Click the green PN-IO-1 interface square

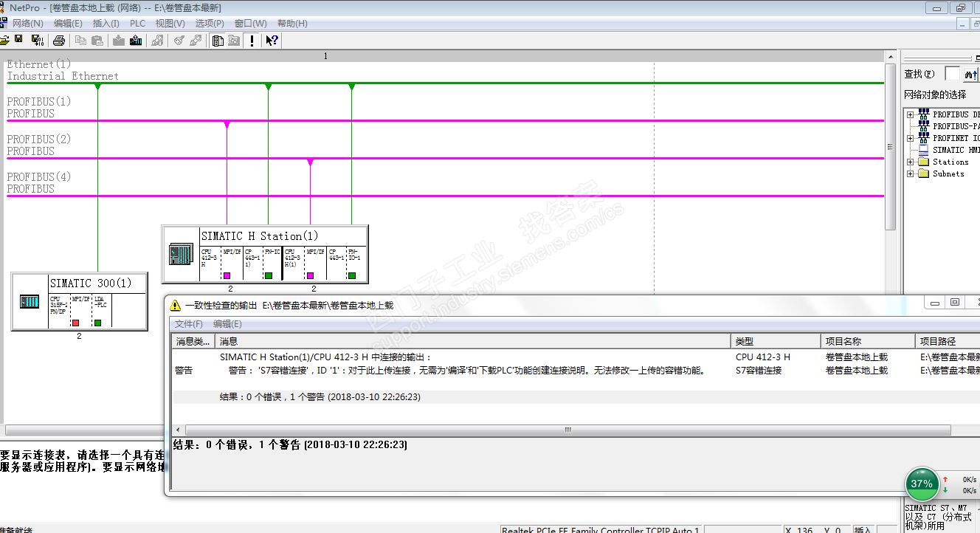point(352,275)
